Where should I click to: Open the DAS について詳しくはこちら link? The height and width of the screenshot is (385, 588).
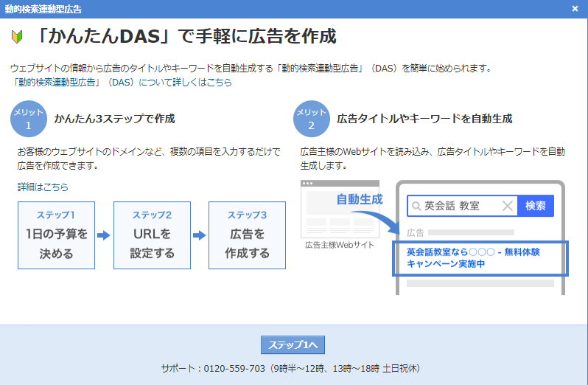(122, 83)
